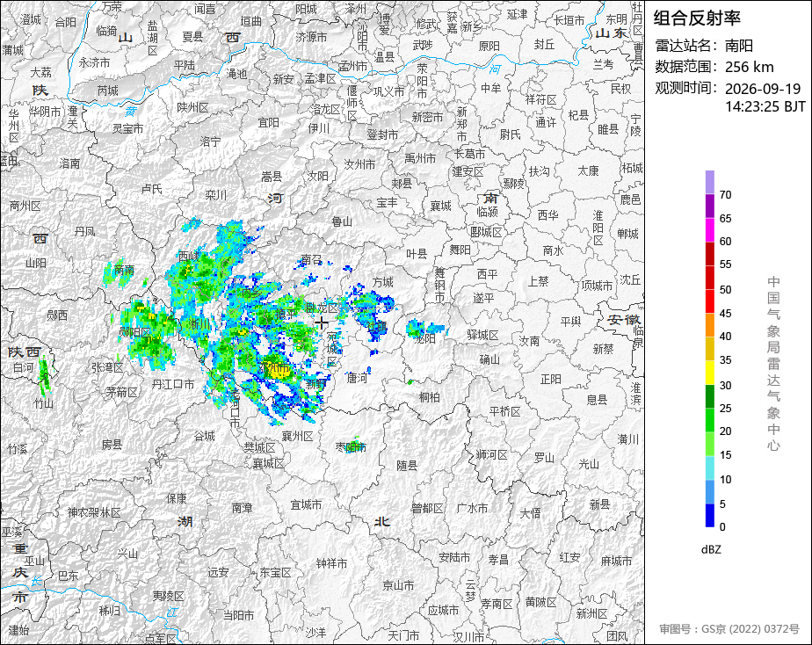The height and width of the screenshot is (645, 812).
Task: Click the 竹山 county label
Action: click(x=44, y=403)
